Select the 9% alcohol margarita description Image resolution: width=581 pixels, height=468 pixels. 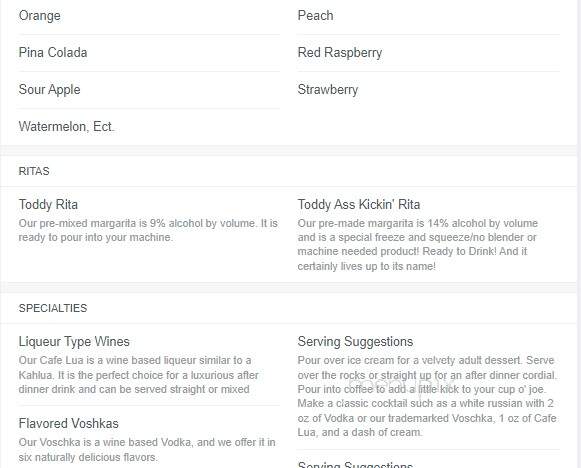[148, 230]
